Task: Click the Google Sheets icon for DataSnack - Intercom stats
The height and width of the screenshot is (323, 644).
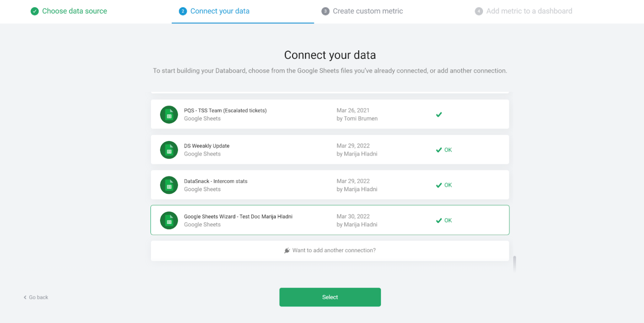Action: (x=169, y=185)
